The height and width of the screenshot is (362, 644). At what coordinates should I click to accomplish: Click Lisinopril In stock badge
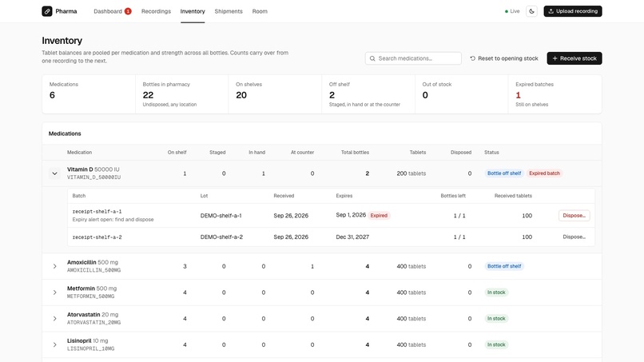[x=496, y=344]
